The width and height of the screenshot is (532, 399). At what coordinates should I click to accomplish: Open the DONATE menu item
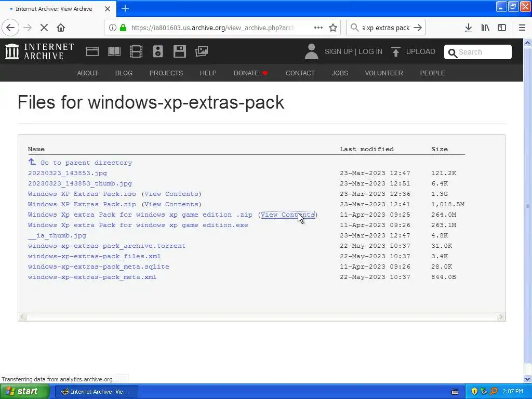[250, 73]
